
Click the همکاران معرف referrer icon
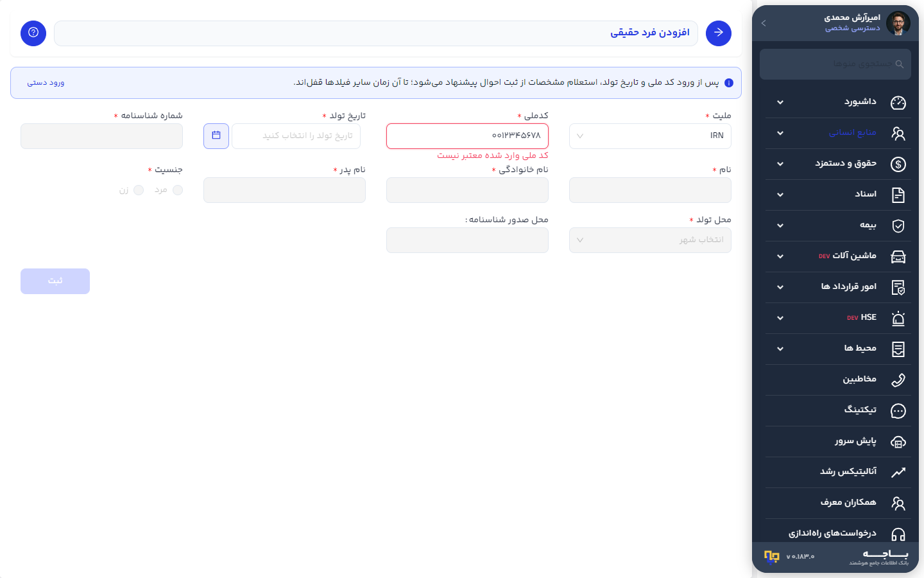[x=898, y=504]
